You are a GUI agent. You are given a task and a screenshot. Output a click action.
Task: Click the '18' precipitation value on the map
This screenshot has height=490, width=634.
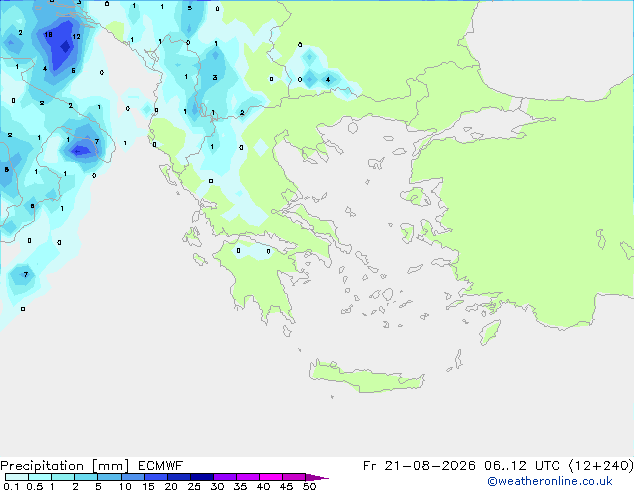(x=48, y=34)
